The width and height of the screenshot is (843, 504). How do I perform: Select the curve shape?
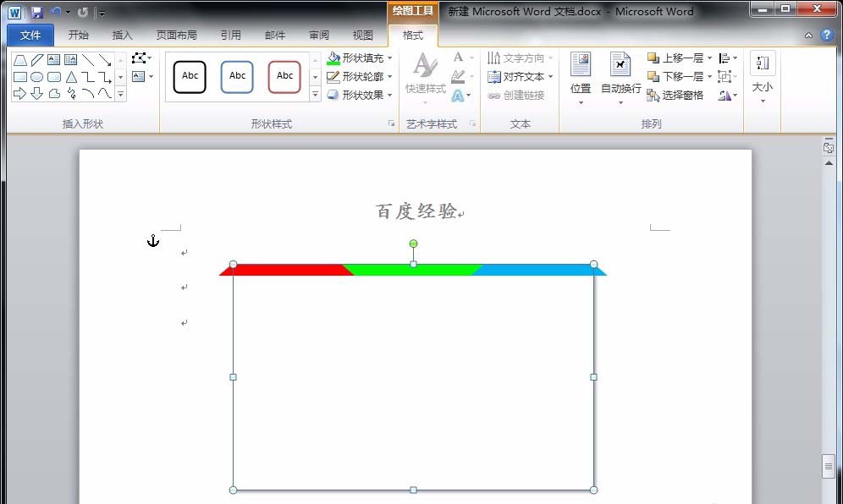pyautogui.click(x=105, y=94)
